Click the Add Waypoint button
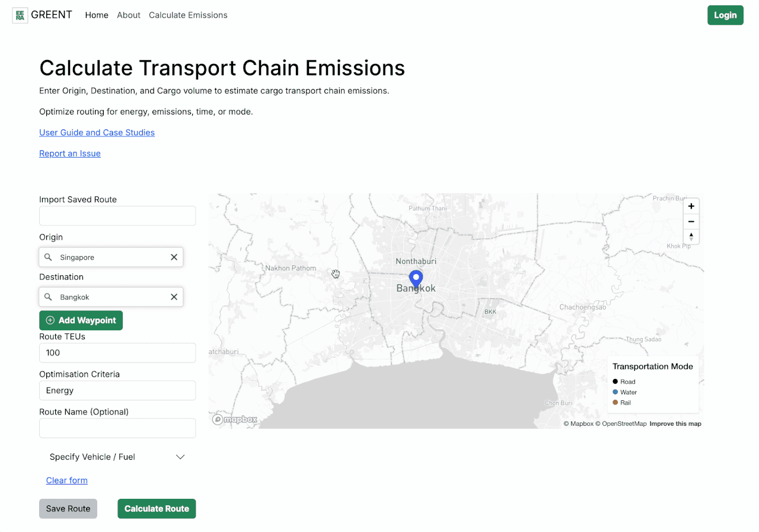Viewport: 759px width, 532px height. click(81, 320)
